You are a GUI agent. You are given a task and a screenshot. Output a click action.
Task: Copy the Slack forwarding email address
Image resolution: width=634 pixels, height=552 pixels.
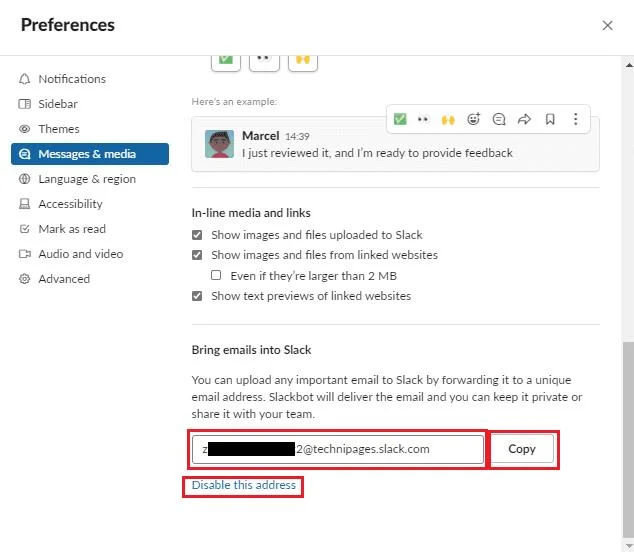coord(522,449)
